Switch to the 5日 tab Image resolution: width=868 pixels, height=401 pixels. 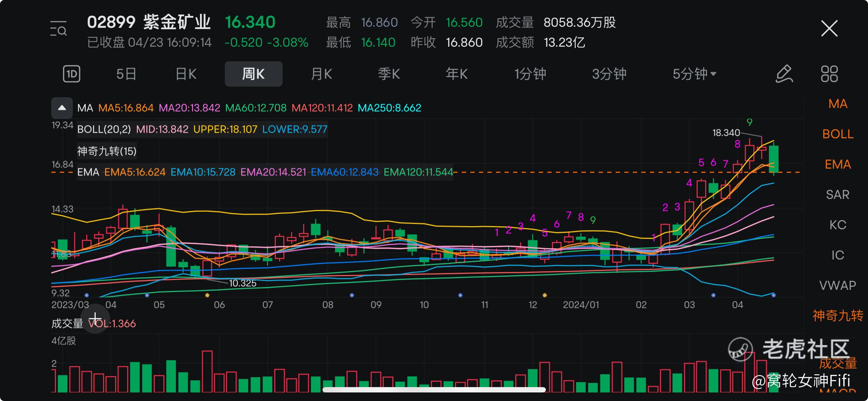pos(126,74)
